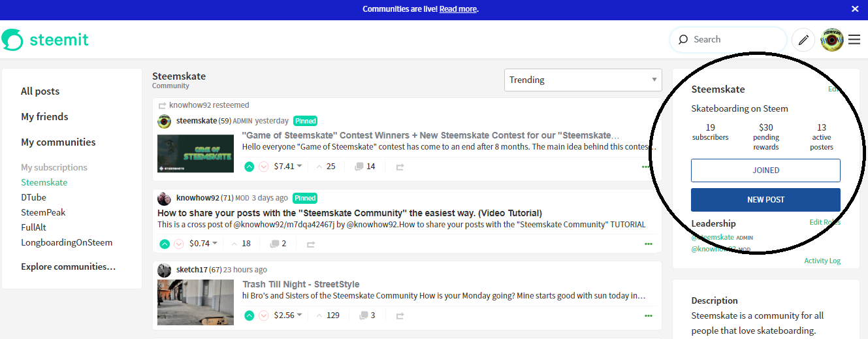Expand the $2.56 payout dropdown arrow
The height and width of the screenshot is (339, 868).
coord(300,315)
